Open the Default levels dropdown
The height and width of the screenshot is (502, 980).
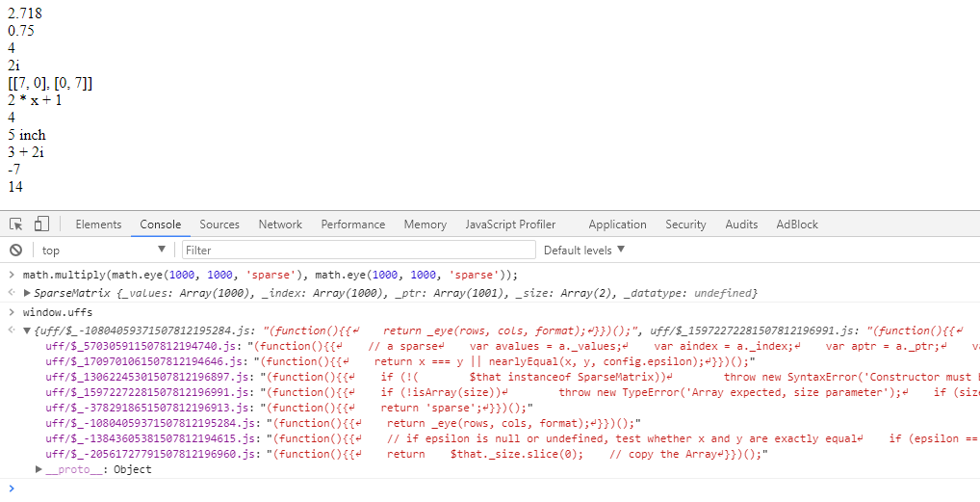pyautogui.click(x=583, y=250)
